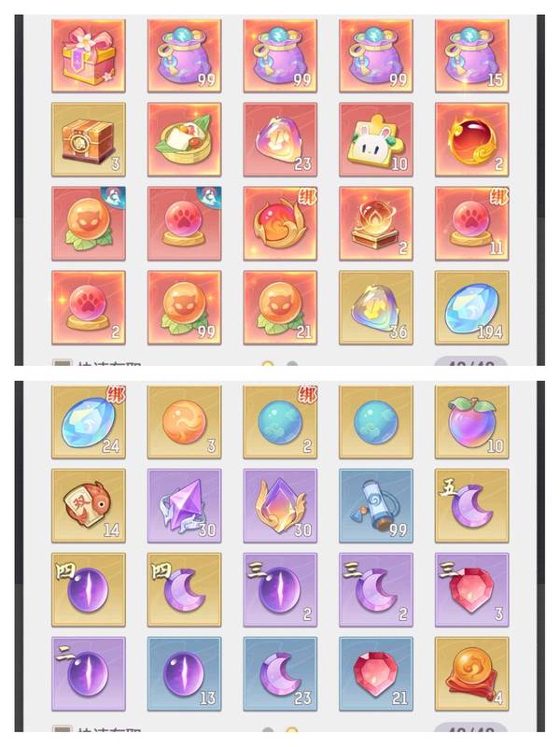Image resolution: width=560 pixels, height=747 pixels.
Task: Select the steamed food basket item
Action: pyautogui.click(x=184, y=139)
